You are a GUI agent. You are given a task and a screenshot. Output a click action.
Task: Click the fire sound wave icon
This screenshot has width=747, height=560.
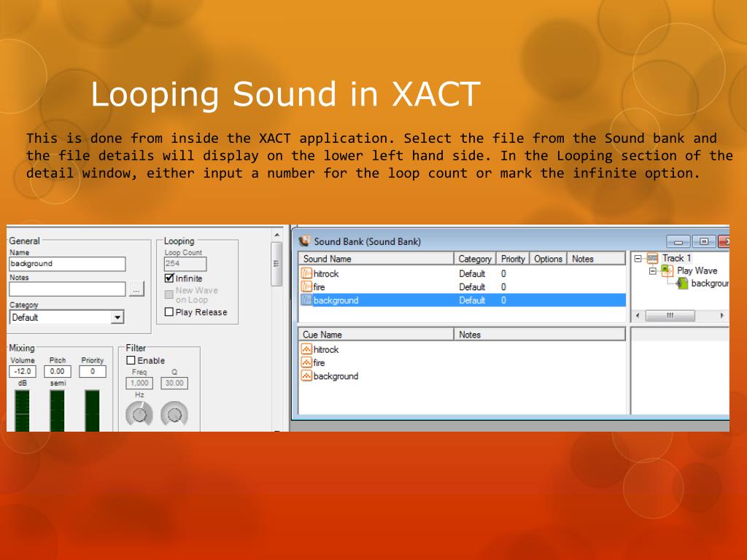[x=306, y=287]
